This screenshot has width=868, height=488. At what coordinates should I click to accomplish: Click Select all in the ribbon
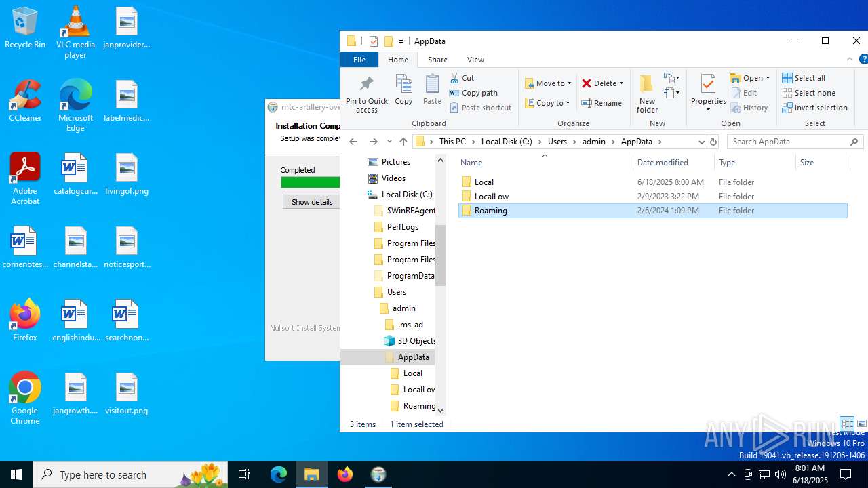(x=804, y=78)
